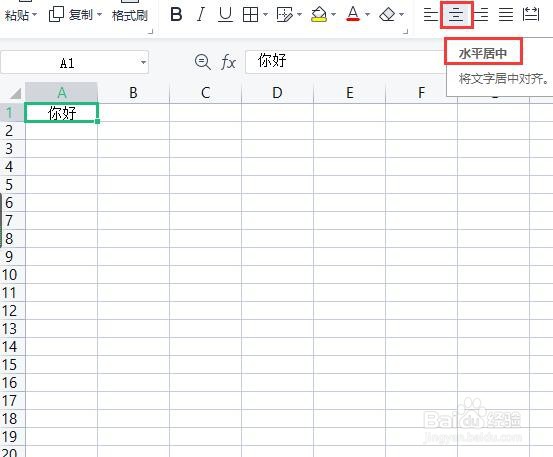
Task: Click the A1 name box
Action: [67, 63]
